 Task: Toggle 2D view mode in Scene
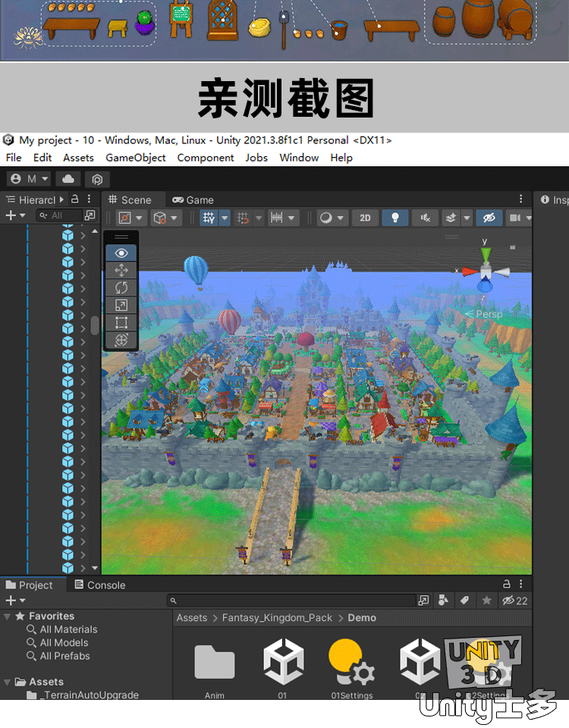pyautogui.click(x=365, y=218)
